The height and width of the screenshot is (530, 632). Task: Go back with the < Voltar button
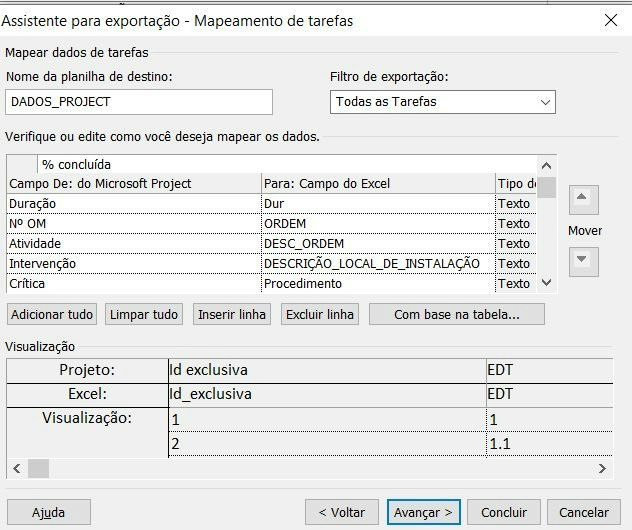pyautogui.click(x=342, y=512)
